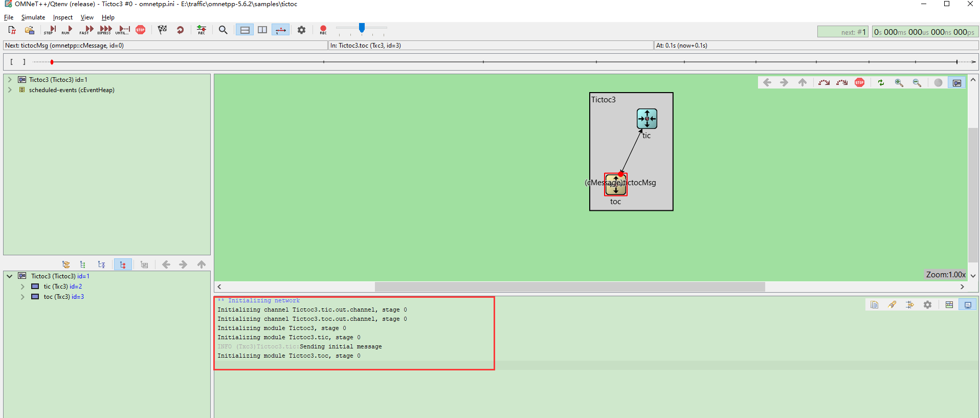Click the red event marker on the timeline
This screenshot has height=418, width=980.
click(x=52, y=62)
